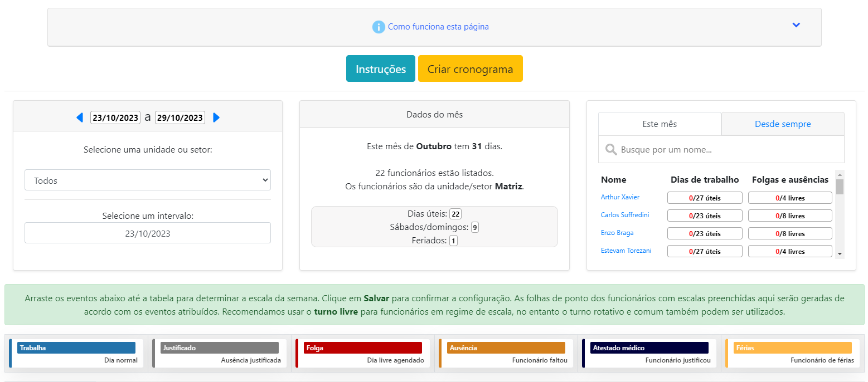The width and height of the screenshot is (868, 382).
Task: Click the Criar cronograma button
Action: tap(471, 69)
